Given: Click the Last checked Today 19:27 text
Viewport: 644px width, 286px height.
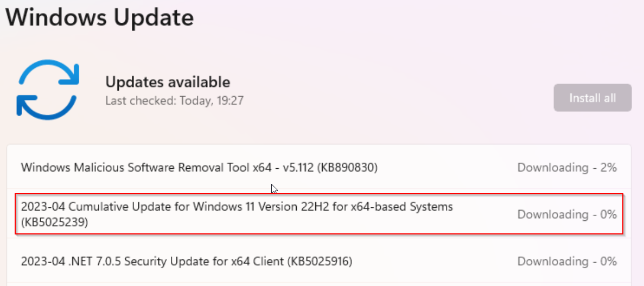Looking at the screenshot, I should (175, 101).
